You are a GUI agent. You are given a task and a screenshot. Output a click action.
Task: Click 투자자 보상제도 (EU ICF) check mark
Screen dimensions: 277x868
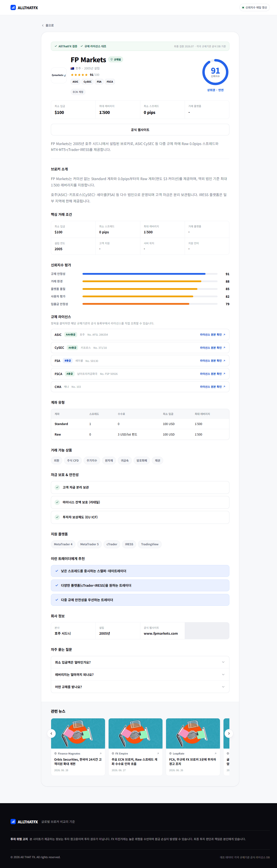pyautogui.click(x=57, y=517)
